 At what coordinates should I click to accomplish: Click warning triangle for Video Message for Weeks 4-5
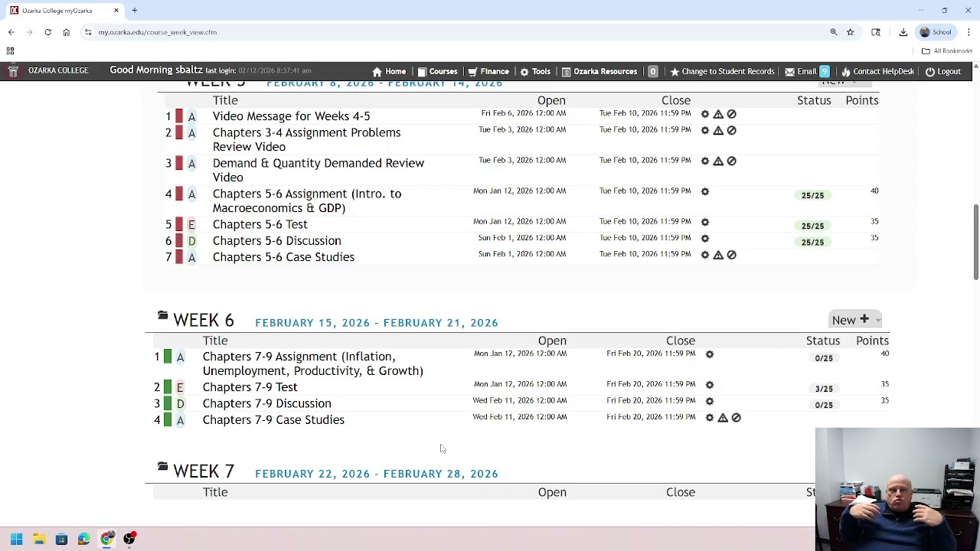pos(718,114)
